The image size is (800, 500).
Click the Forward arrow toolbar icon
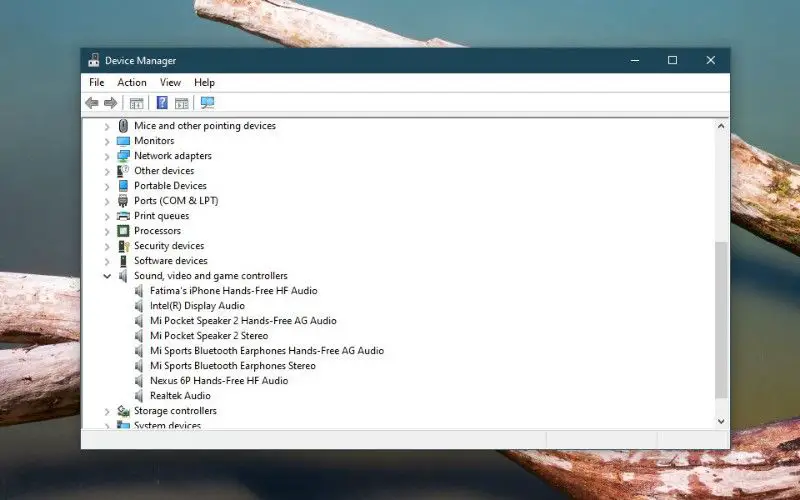tap(110, 103)
